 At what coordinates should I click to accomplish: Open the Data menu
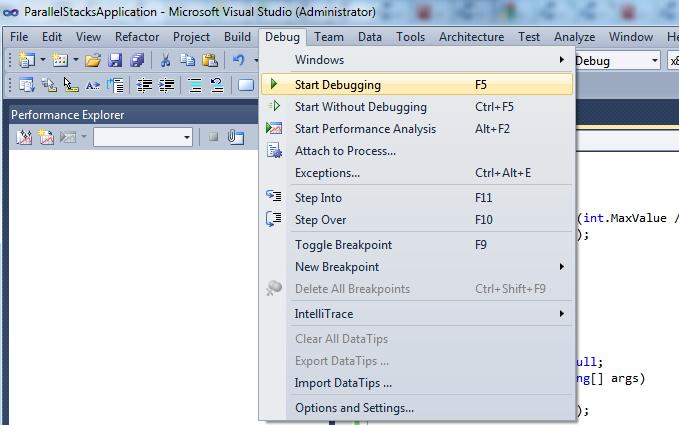point(370,37)
